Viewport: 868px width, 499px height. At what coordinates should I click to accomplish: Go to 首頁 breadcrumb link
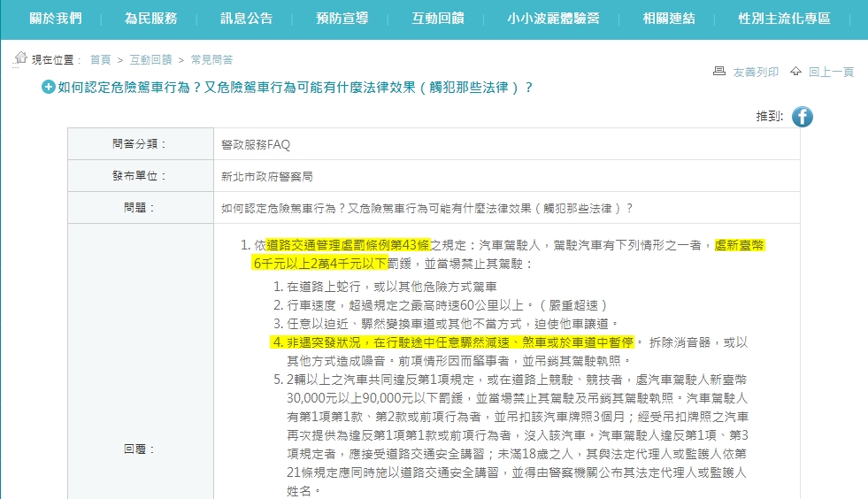[100, 60]
